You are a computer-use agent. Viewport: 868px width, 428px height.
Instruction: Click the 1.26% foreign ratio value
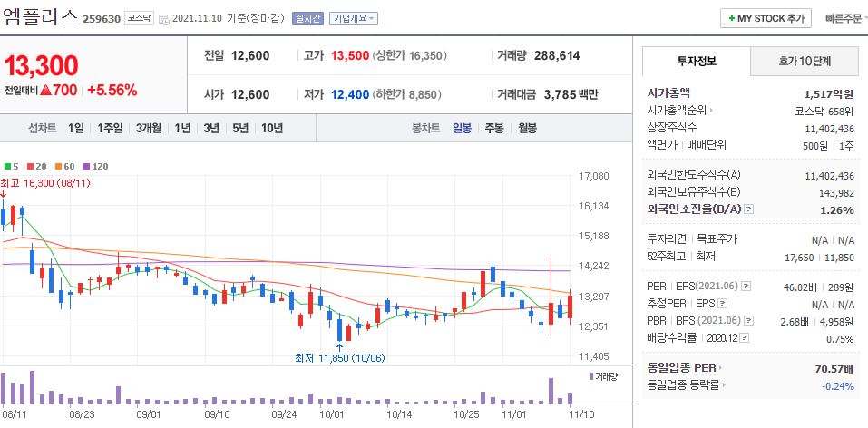click(x=837, y=209)
